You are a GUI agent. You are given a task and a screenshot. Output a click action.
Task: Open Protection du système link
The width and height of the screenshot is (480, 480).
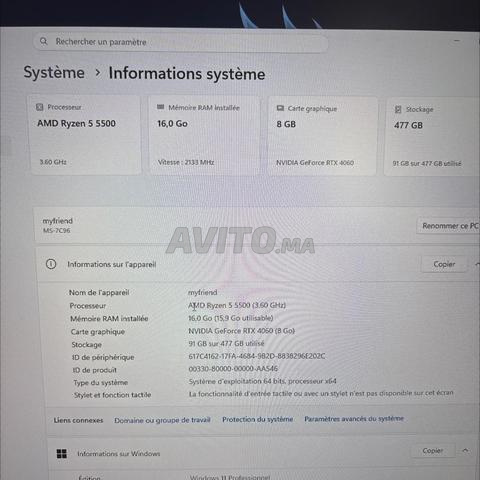pyautogui.click(x=258, y=419)
